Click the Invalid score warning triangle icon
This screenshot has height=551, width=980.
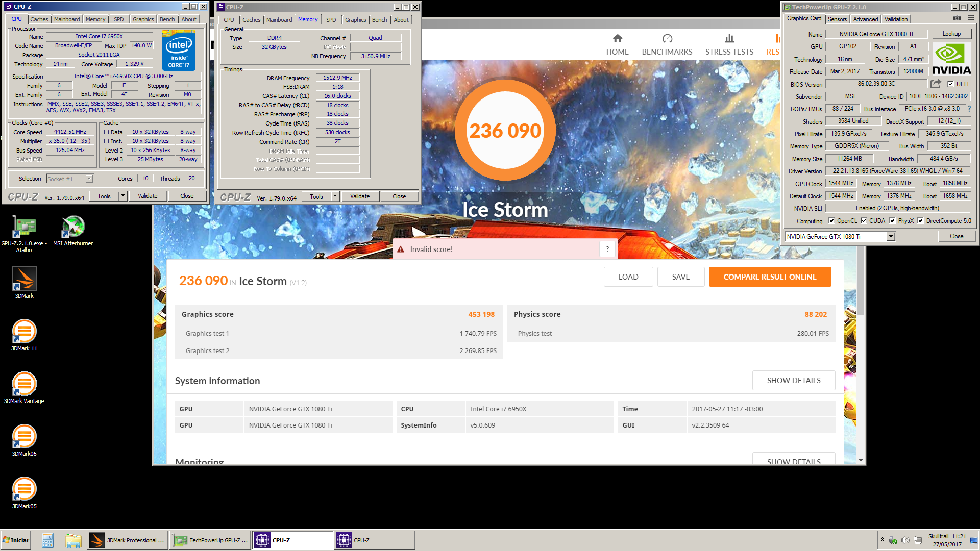pyautogui.click(x=401, y=249)
